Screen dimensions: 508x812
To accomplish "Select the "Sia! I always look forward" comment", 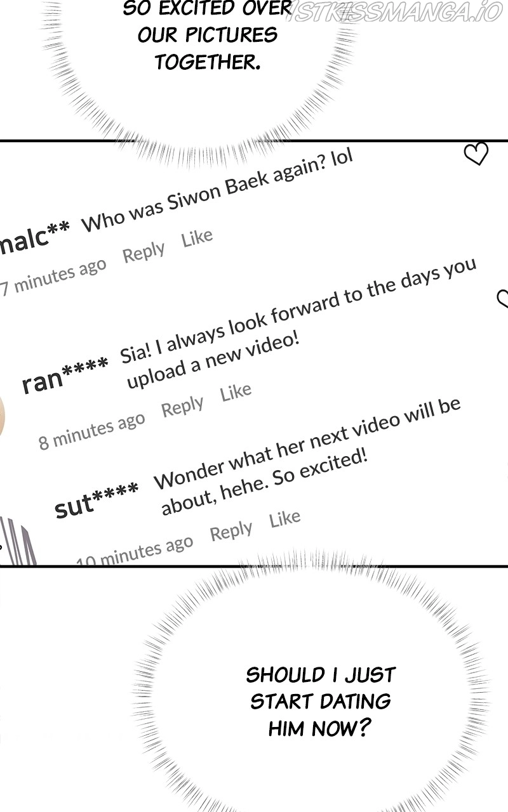I will [298, 322].
